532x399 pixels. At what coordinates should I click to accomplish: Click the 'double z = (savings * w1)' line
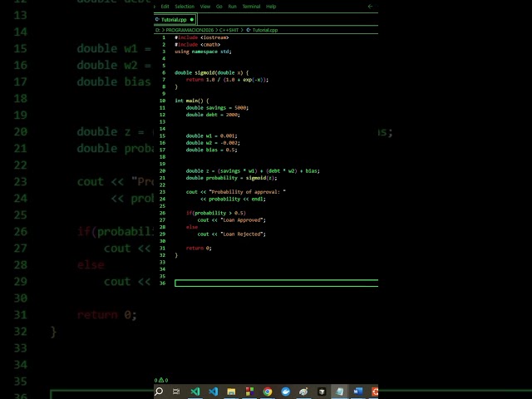tap(253, 171)
